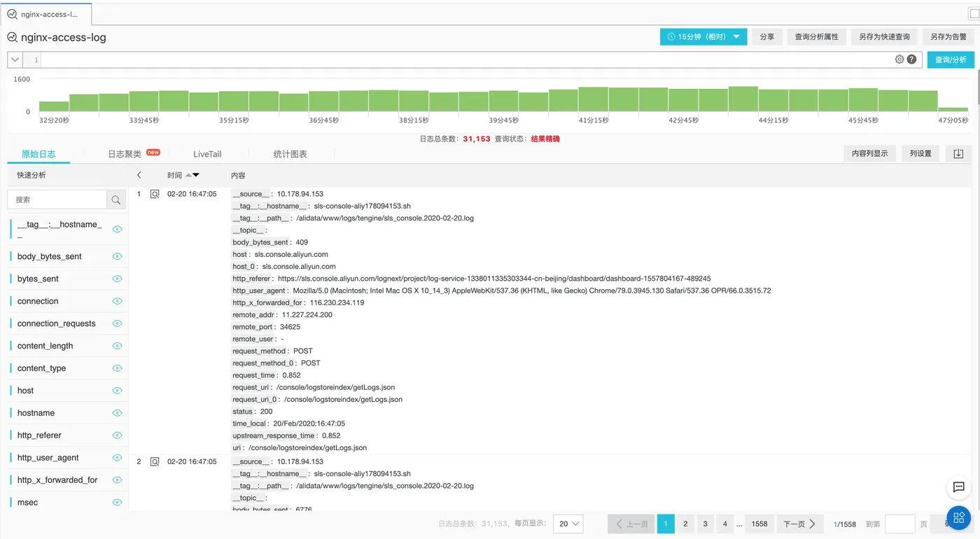This screenshot has width=980, height=539.
Task: Click the histogram bar at 47分05秒
Action: (953, 109)
